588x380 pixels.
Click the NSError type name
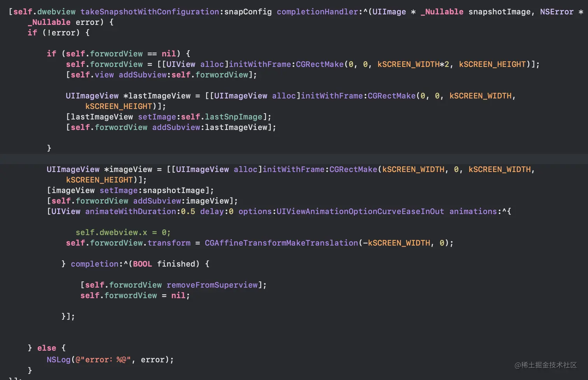pos(556,12)
